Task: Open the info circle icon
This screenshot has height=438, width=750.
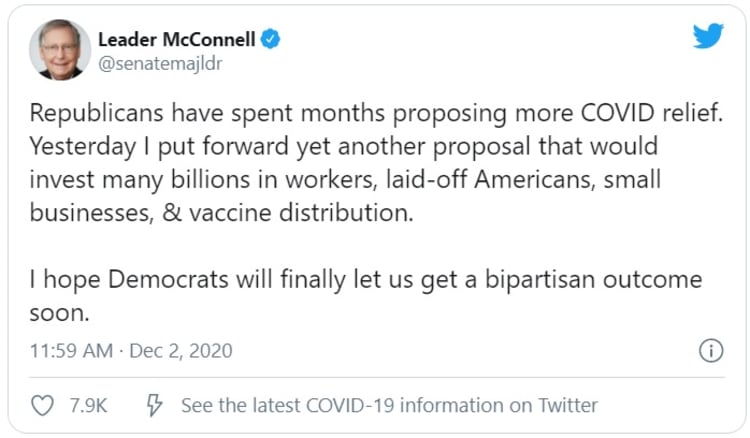Action: pyautogui.click(x=710, y=351)
